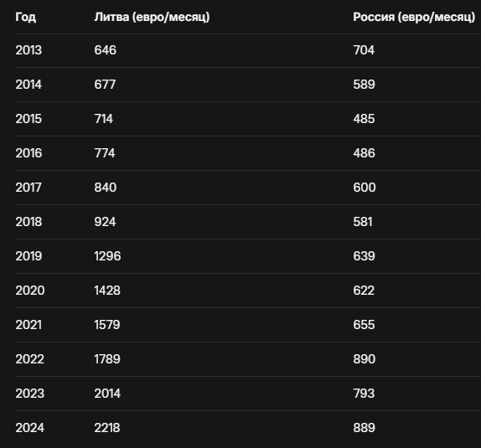Select the 2021 year cell
Viewport: 481px width, 448px height.
[x=28, y=325]
